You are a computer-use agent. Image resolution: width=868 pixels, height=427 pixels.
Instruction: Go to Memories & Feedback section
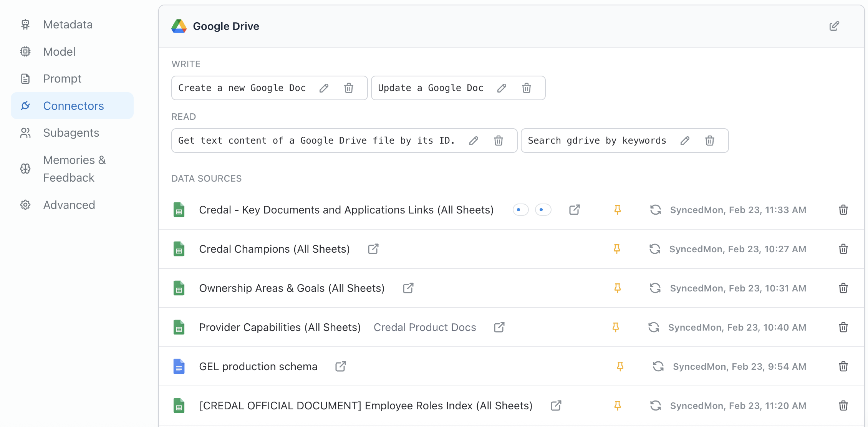(74, 169)
